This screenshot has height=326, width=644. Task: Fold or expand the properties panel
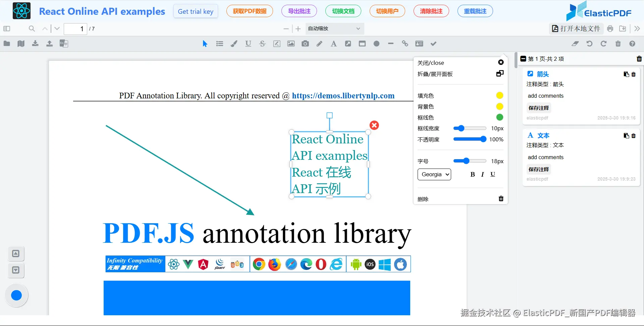pyautogui.click(x=500, y=74)
